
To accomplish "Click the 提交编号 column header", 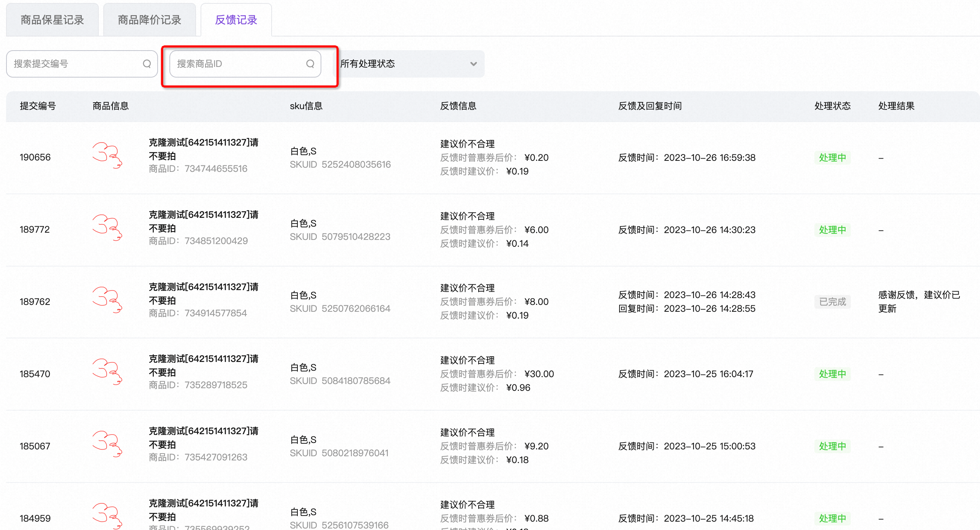I will (38, 106).
